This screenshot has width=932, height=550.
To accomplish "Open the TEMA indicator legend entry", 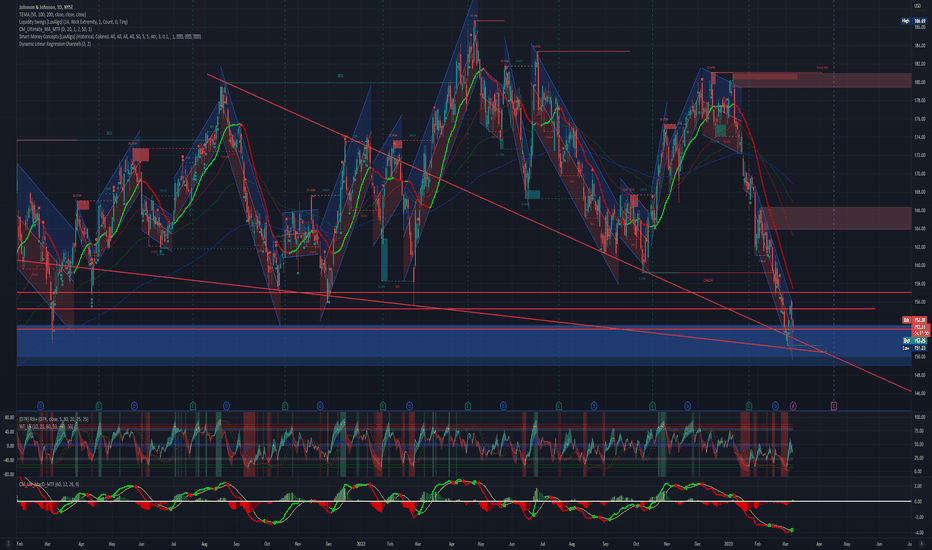I will click(52, 14).
